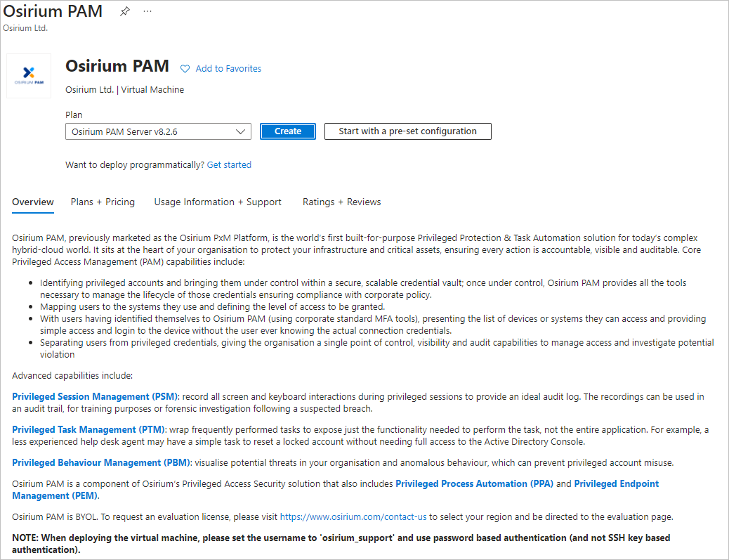Click the Create button
The height and width of the screenshot is (560, 729).
coord(287,131)
